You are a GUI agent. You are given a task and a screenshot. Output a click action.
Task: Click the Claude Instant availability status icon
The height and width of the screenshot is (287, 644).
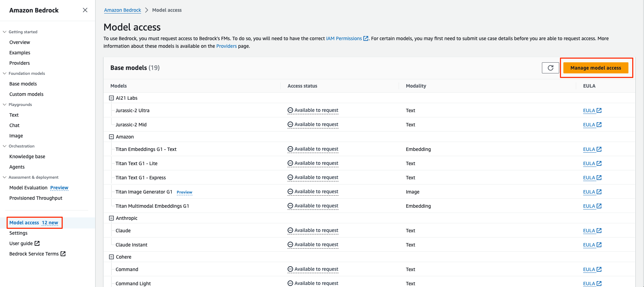290,245
